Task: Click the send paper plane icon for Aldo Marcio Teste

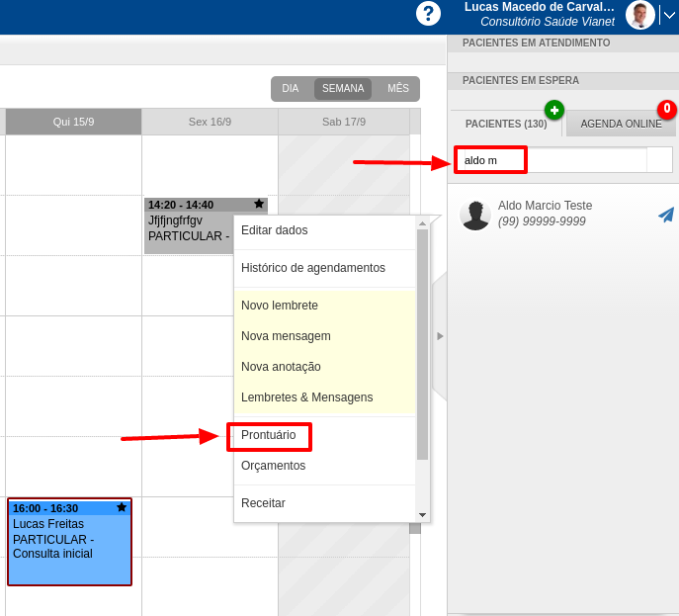Action: coord(666,214)
